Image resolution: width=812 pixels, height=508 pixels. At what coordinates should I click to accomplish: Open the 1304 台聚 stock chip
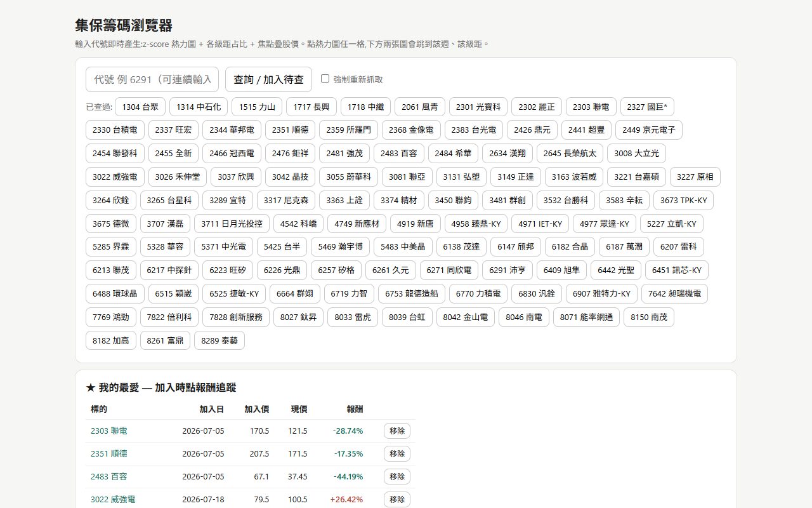click(x=140, y=107)
